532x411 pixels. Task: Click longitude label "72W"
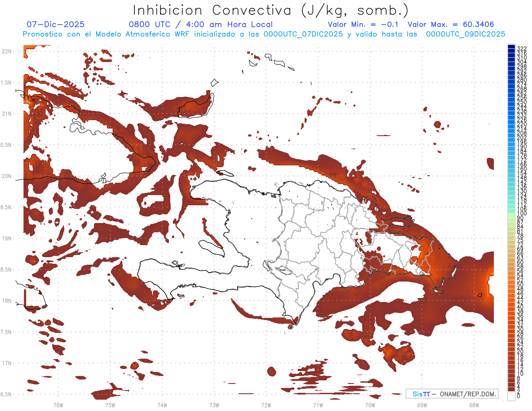266,405
